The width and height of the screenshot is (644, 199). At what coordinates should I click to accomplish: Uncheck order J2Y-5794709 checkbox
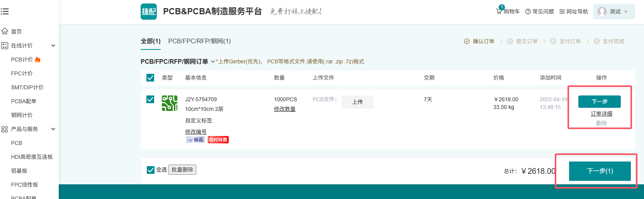pyautogui.click(x=150, y=99)
